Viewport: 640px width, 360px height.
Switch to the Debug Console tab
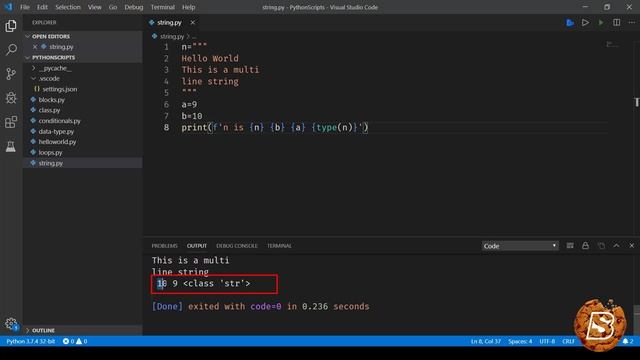pos(237,246)
